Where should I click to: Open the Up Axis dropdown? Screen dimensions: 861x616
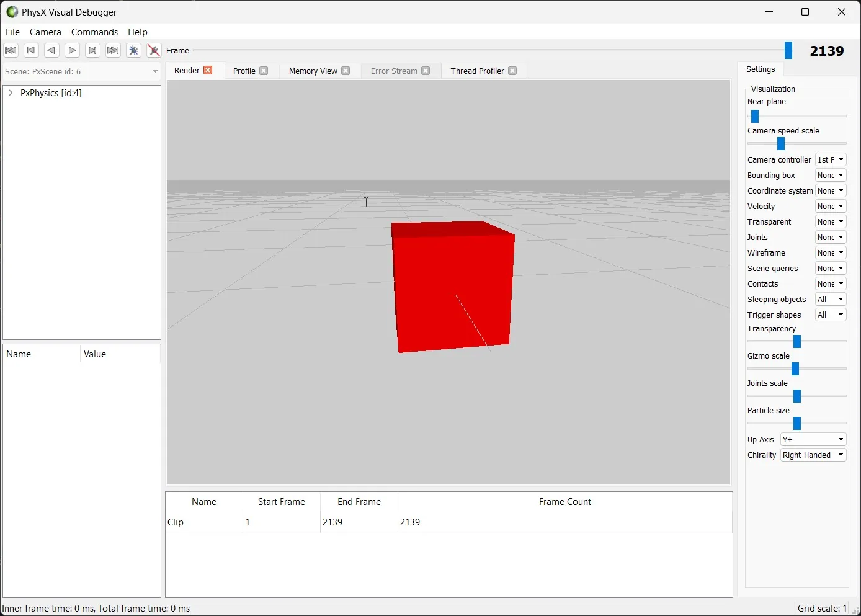[813, 440]
